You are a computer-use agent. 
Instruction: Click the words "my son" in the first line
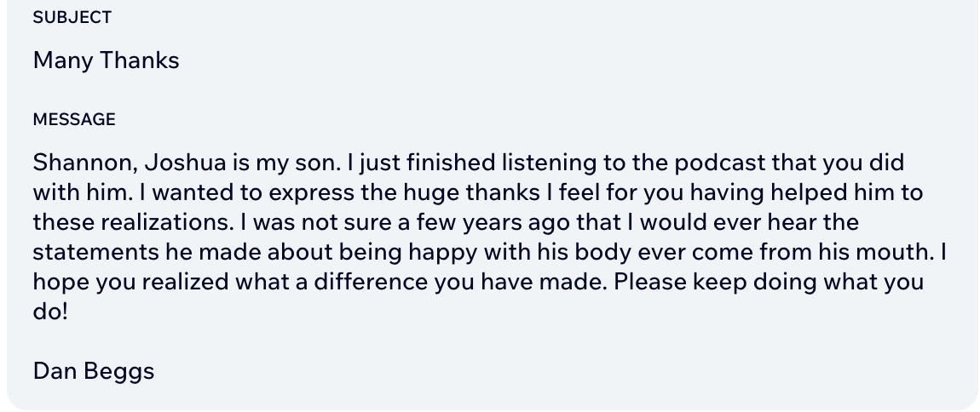[x=297, y=163]
